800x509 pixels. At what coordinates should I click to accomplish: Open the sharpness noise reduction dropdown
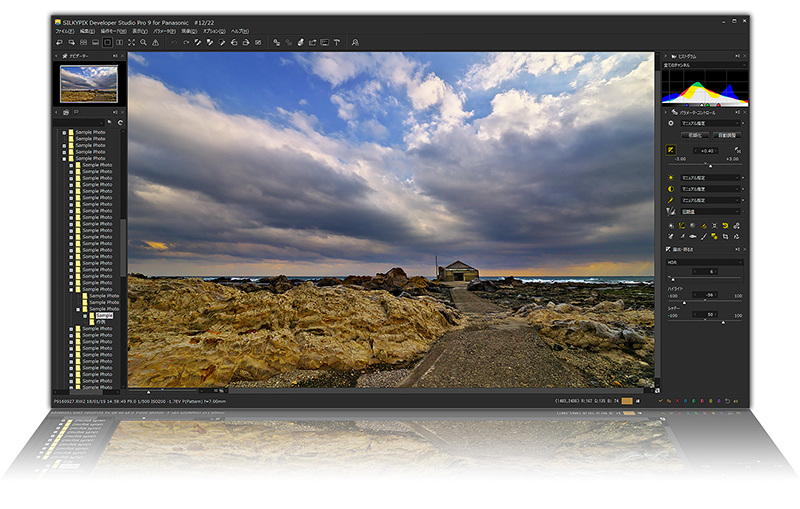710,211
